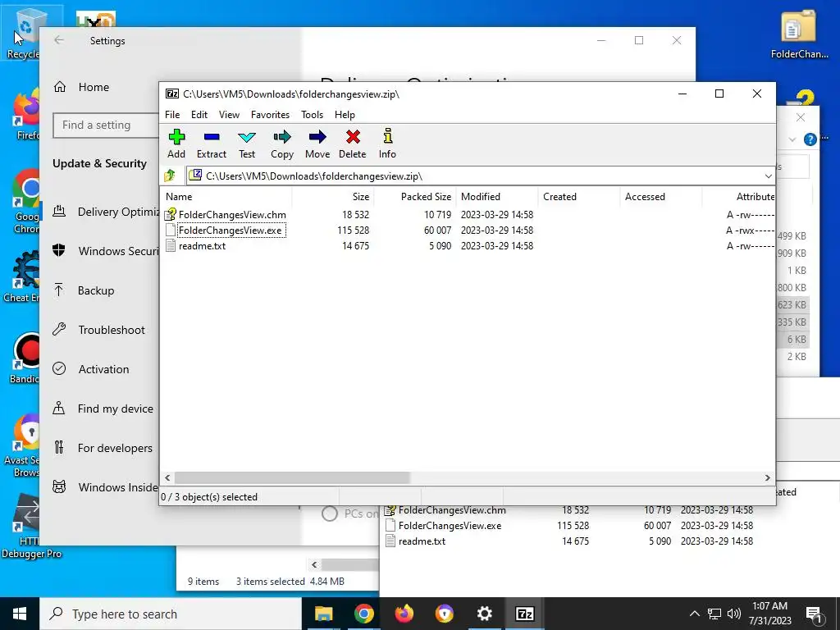Viewport: 840px width, 630px height.
Task: Select FolderChangesView.exe in front 7-Zip list
Action: coord(231,231)
